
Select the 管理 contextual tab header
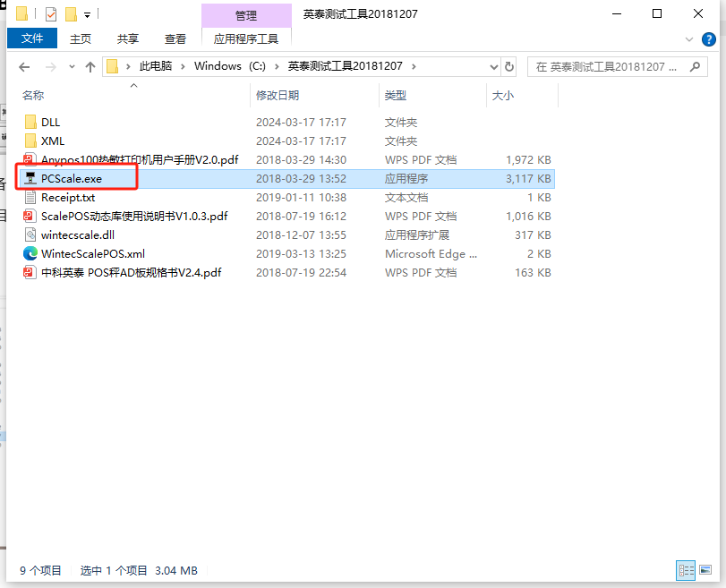click(x=246, y=15)
